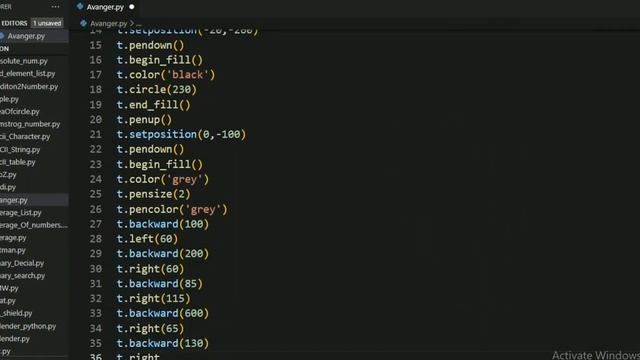Click the '1 unsaved' badge

(x=47, y=23)
